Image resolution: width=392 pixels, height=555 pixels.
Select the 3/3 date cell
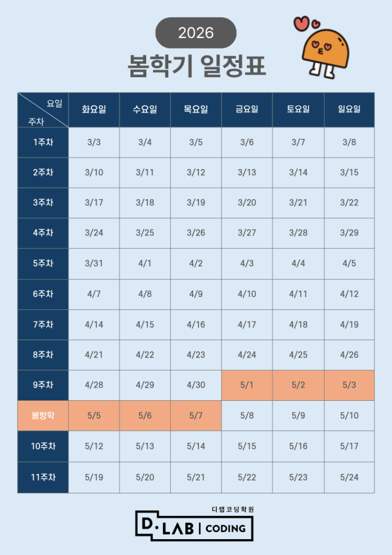[94, 142]
